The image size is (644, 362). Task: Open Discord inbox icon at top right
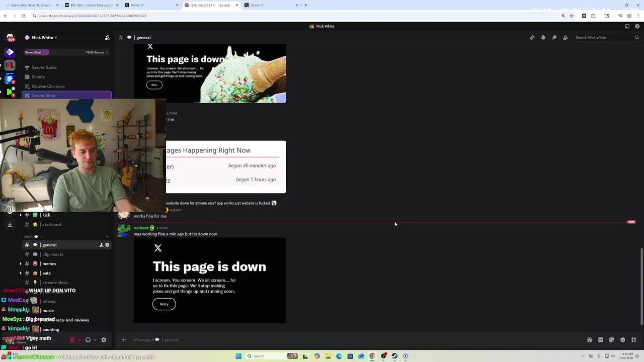click(x=627, y=26)
